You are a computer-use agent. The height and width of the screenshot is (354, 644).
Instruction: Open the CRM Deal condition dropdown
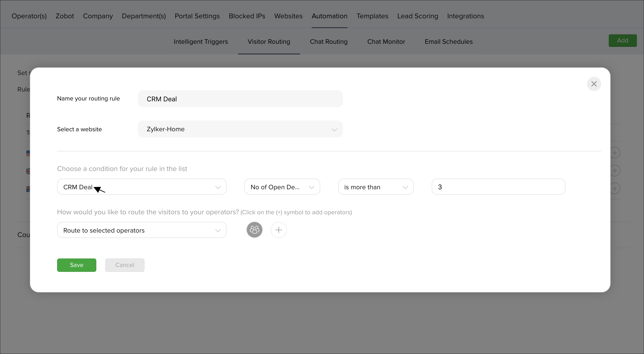[x=142, y=187]
